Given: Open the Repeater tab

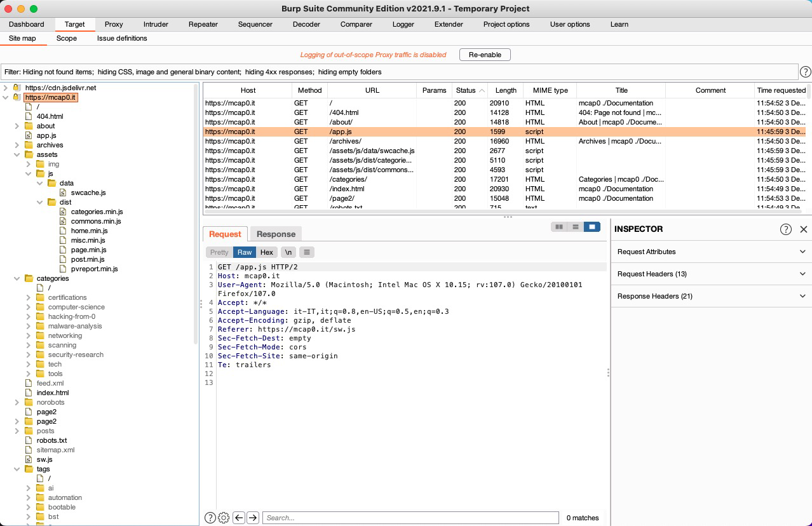Looking at the screenshot, I should click(x=203, y=24).
